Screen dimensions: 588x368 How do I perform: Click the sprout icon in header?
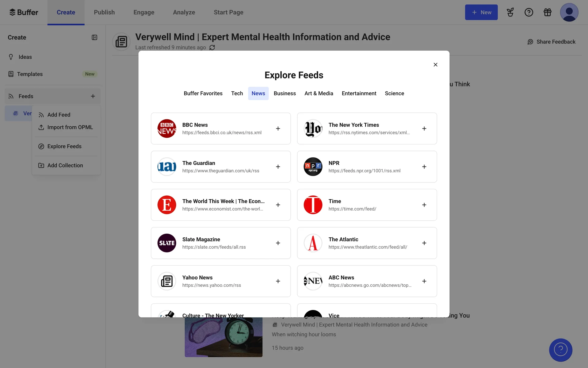(510, 12)
